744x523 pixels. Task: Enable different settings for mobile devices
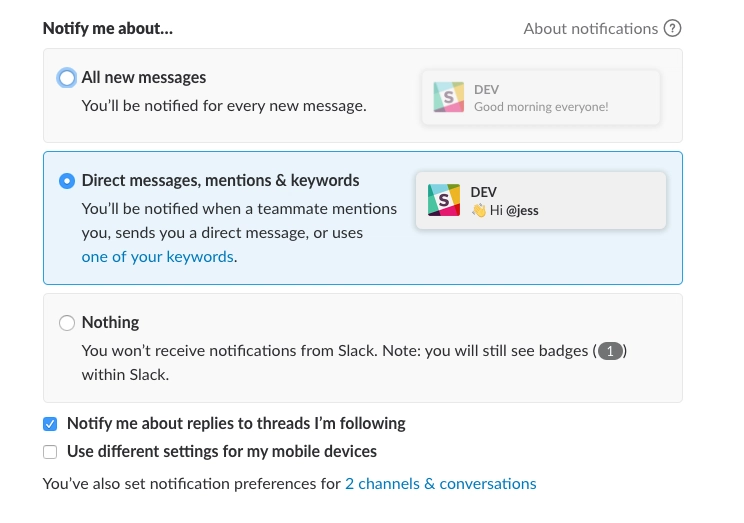(x=50, y=452)
